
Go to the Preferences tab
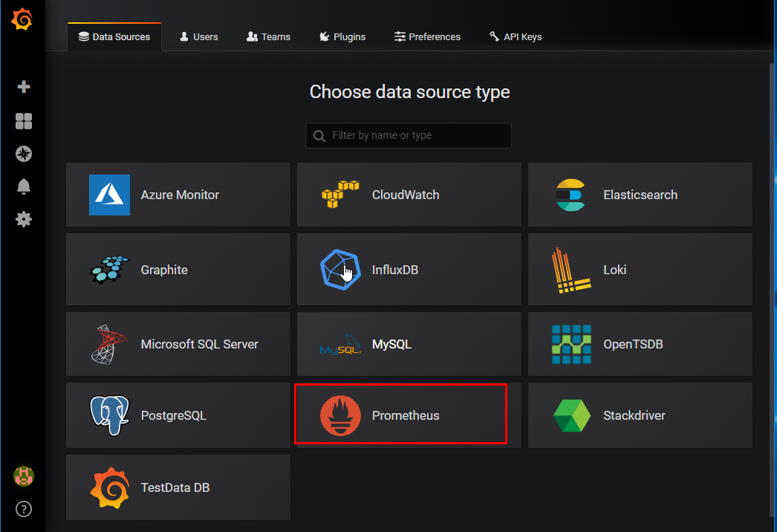pos(427,36)
